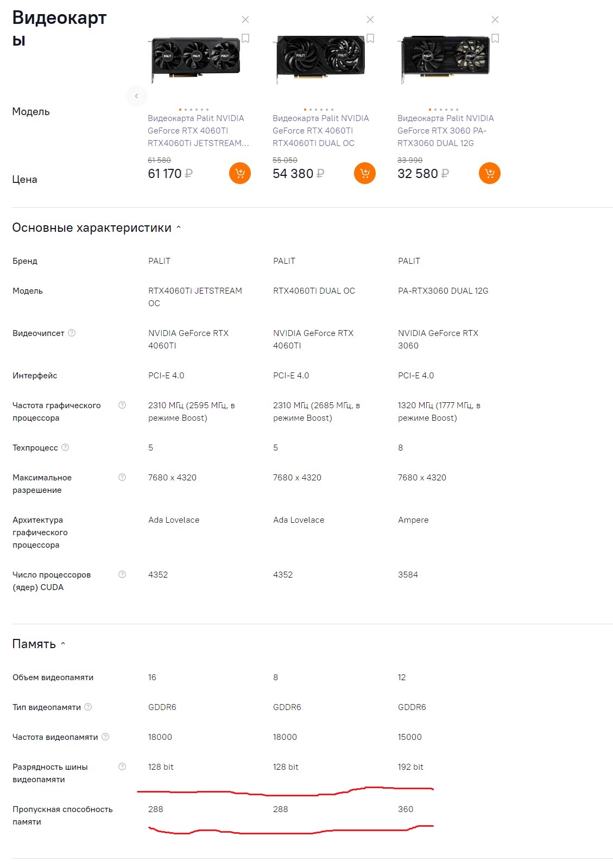
Task: Remove RTX4060Ti DUAL OC from comparison
Action: [x=370, y=20]
